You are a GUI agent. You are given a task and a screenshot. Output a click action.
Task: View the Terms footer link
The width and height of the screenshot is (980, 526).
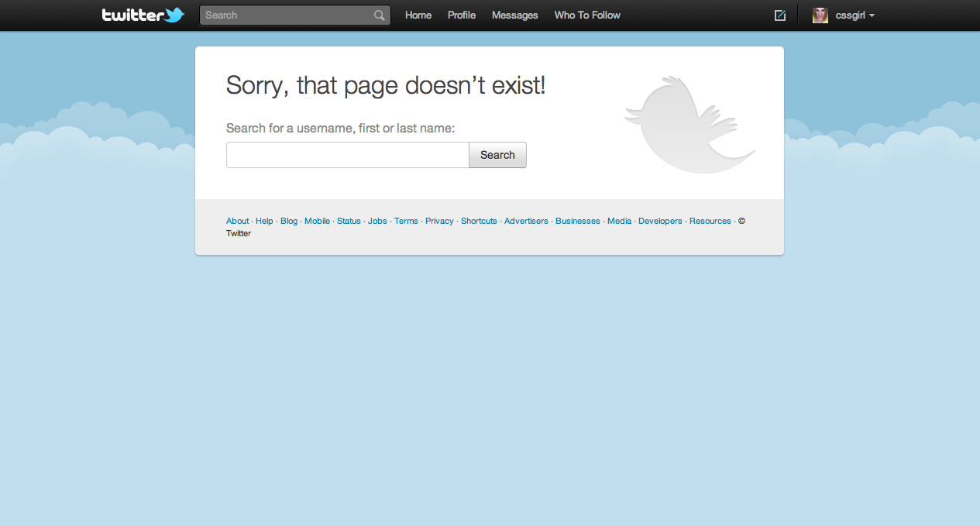pos(406,221)
